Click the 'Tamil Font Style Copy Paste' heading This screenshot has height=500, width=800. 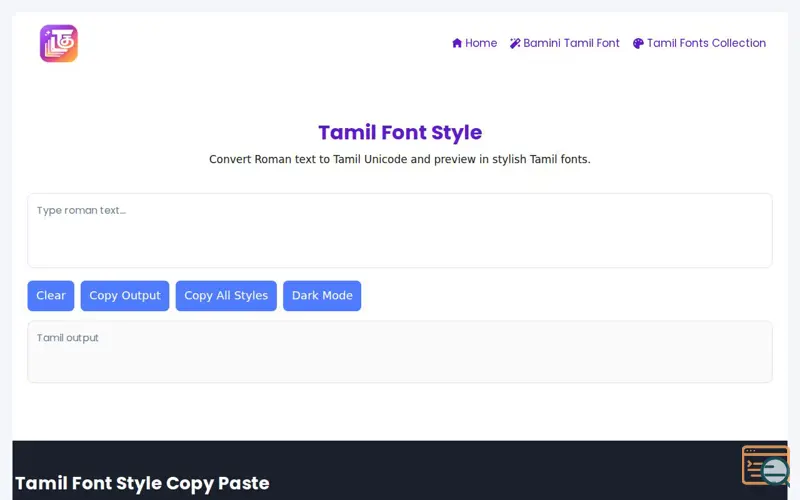142,483
